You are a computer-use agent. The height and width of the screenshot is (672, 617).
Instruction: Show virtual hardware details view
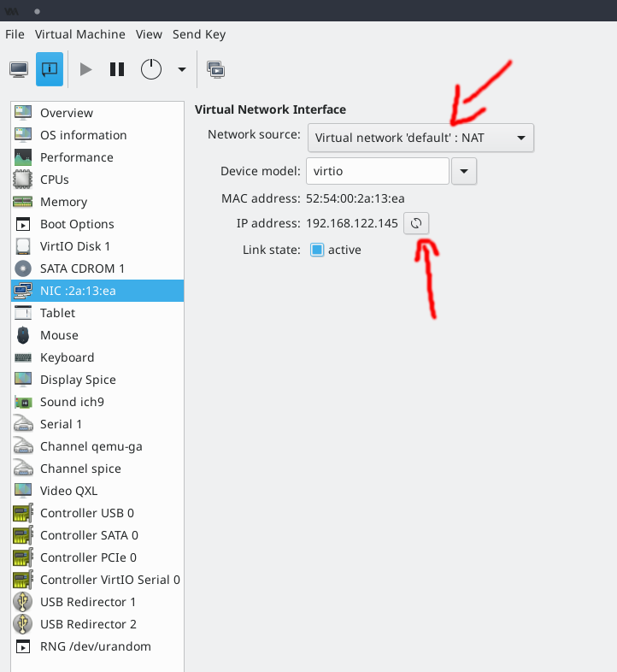(50, 69)
